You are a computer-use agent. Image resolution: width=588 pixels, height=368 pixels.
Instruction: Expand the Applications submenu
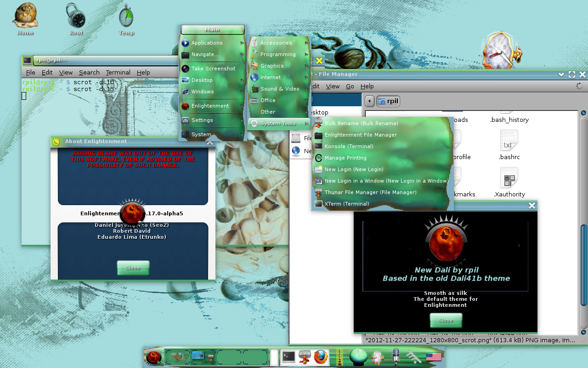pyautogui.click(x=213, y=43)
